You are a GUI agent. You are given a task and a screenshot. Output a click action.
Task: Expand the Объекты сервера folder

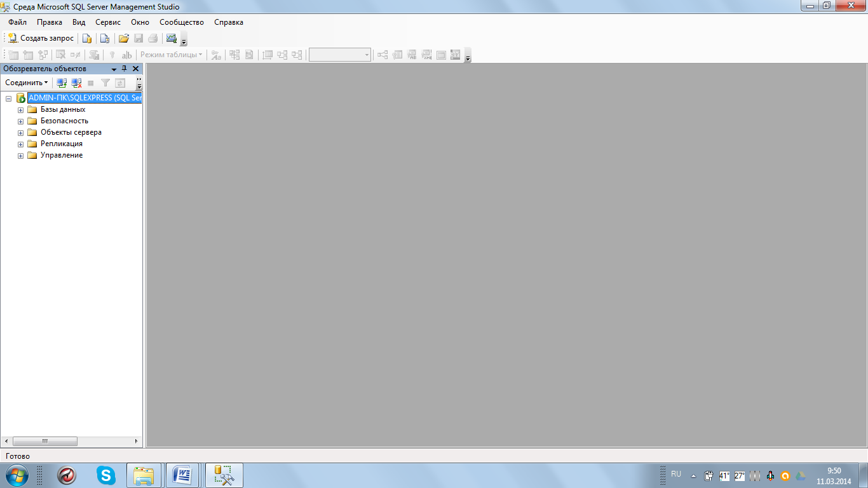20,133
